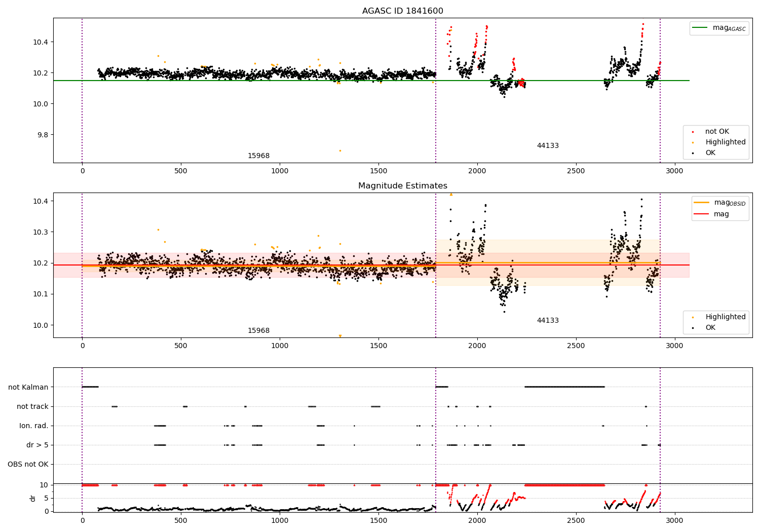Click the 'not Kalman' row label
This screenshot has height=532, width=760.
coord(28,388)
